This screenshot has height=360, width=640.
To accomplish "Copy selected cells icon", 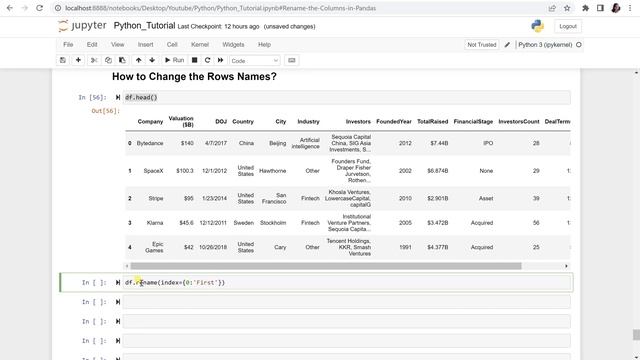I will pos(108,60).
